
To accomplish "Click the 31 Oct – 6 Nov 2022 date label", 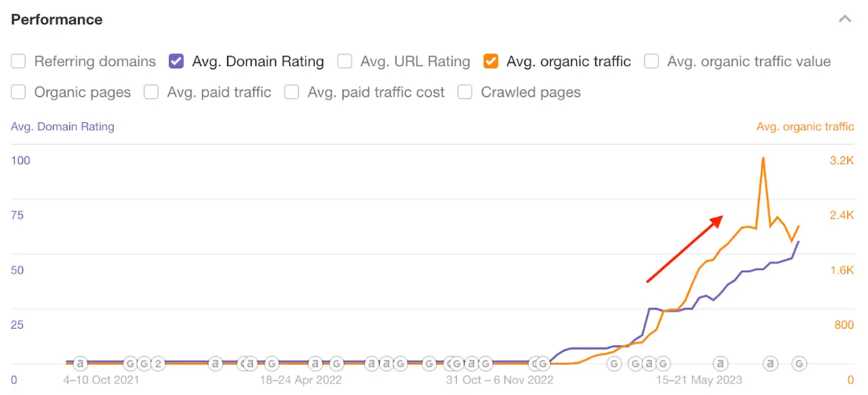I will pos(500,379).
